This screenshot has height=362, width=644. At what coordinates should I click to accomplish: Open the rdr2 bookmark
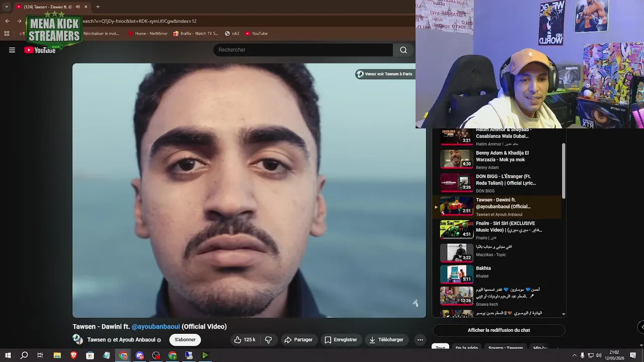pos(232,33)
